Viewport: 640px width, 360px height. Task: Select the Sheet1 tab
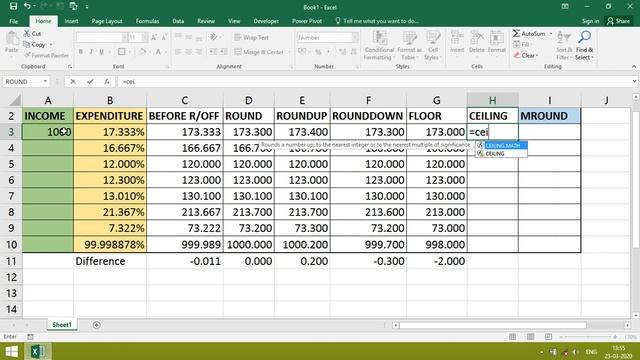tap(62, 325)
